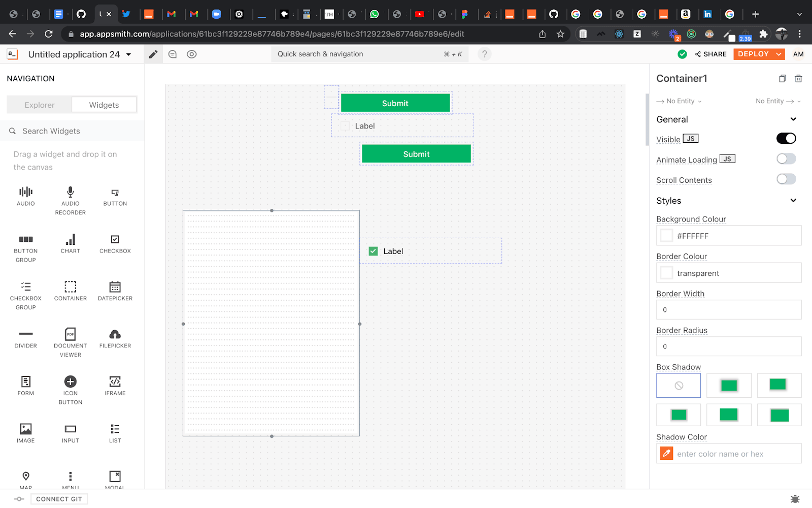Open the debugger bug icon
The image size is (812, 508).
tap(795, 499)
